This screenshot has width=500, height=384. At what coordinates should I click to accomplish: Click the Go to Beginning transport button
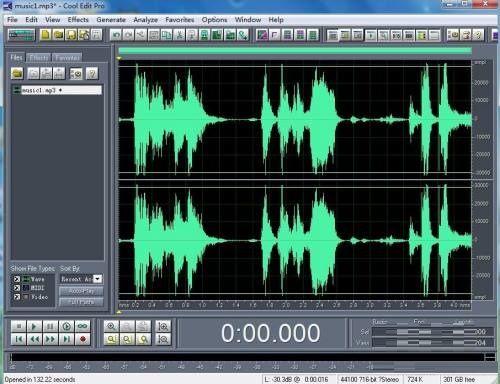point(18,339)
